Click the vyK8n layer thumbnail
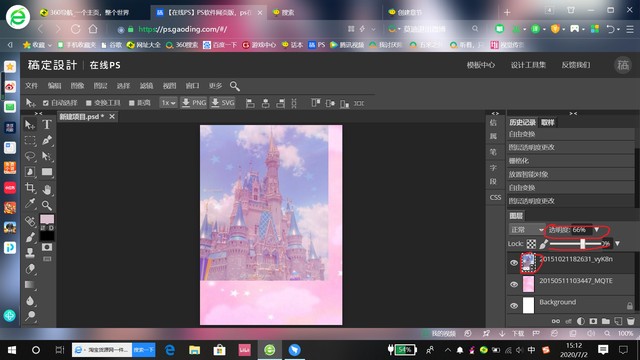 click(528, 262)
